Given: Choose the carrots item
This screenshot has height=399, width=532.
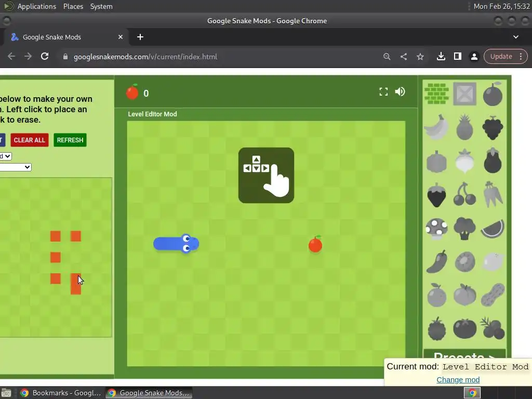Looking at the screenshot, I should click(x=493, y=194).
